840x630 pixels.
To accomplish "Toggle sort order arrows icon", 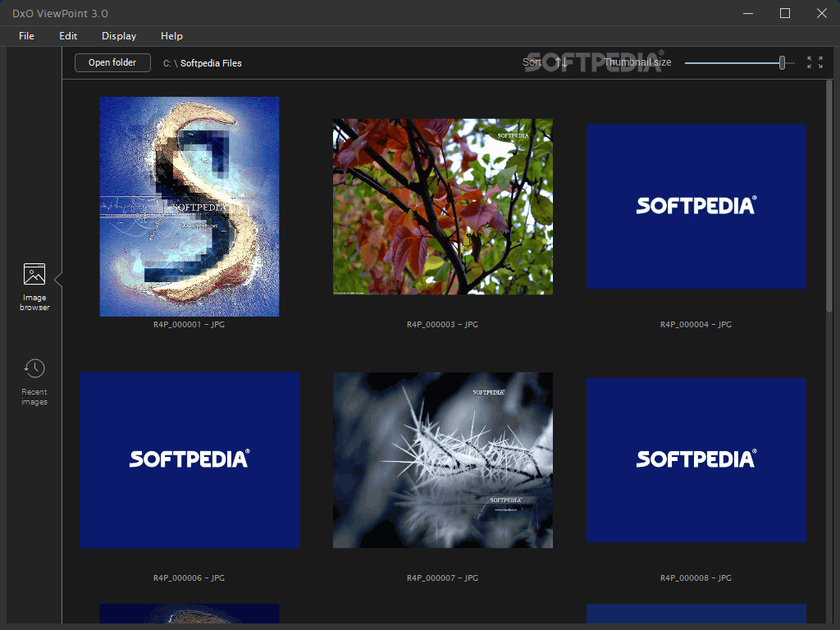I will 561,62.
